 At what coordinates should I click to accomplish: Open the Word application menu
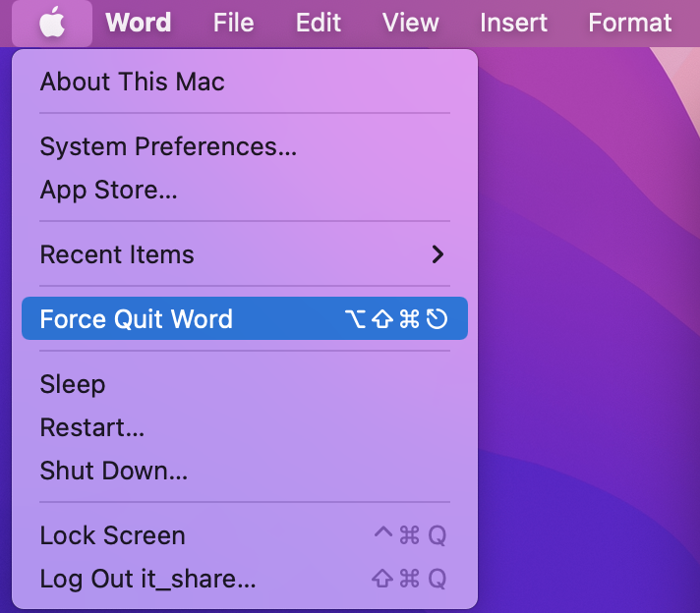click(x=138, y=23)
